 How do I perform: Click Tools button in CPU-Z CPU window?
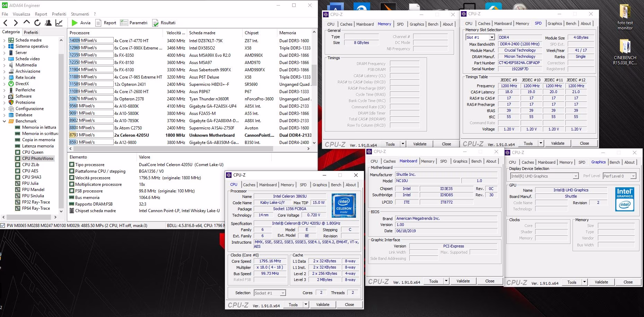293,305
